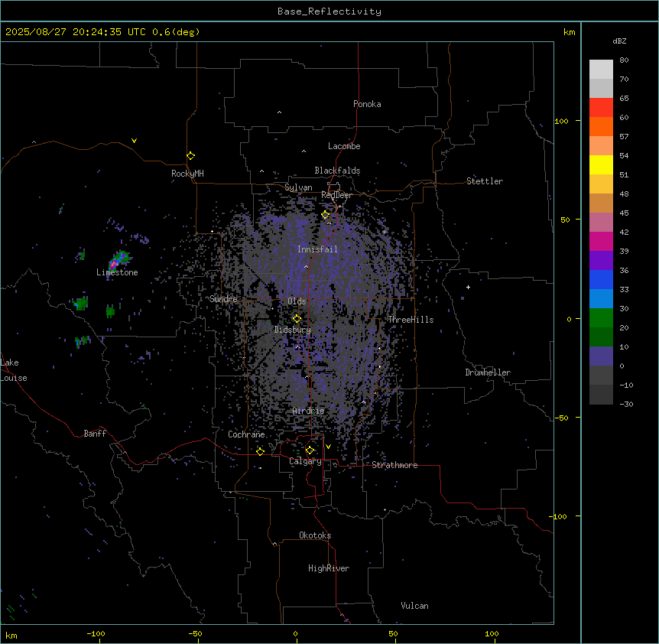Select the magenta storm cell core above Limestone

point(112,265)
